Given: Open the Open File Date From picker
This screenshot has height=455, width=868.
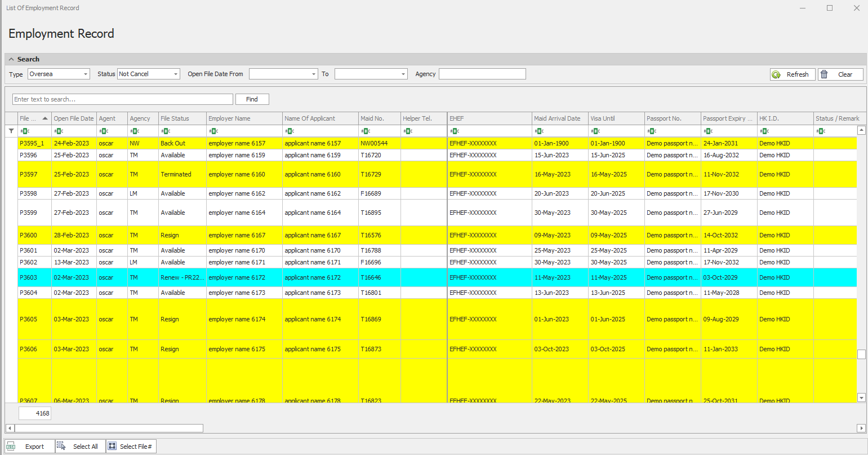Looking at the screenshot, I should (314, 74).
